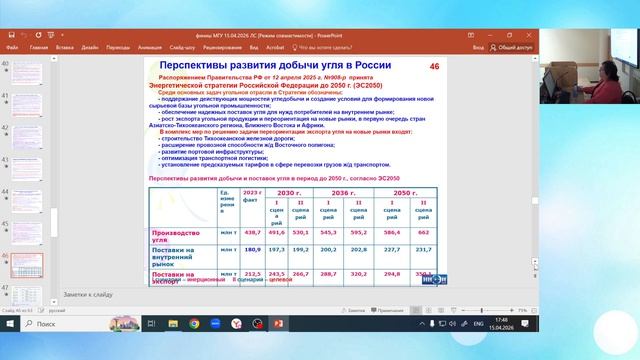640x360 pixels.
Task: Switch to the Главная ribbon tab
Action: [39, 47]
